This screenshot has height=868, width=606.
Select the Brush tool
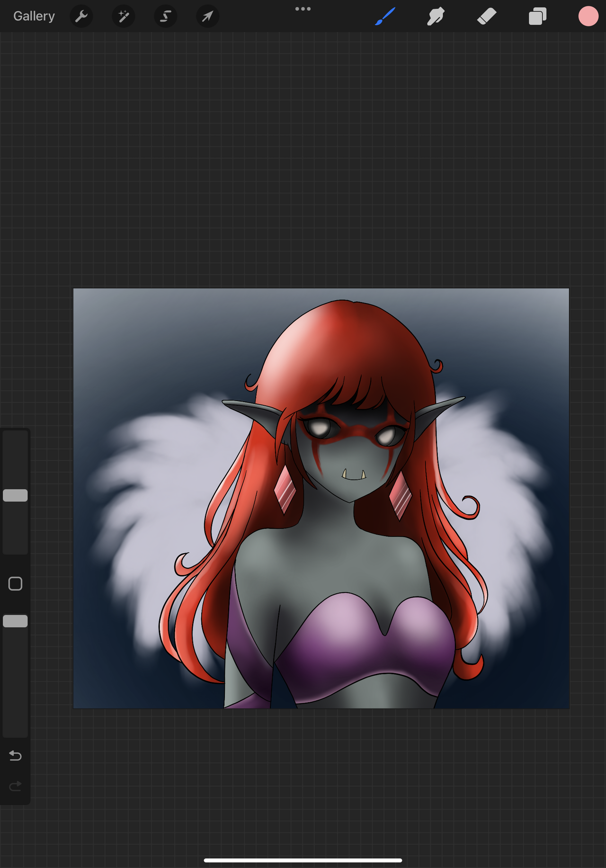(385, 16)
